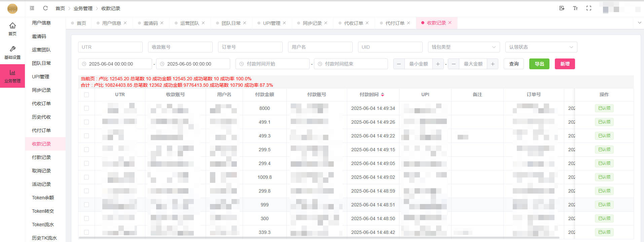Open 基础设置 wrench icon section

[x=12, y=52]
